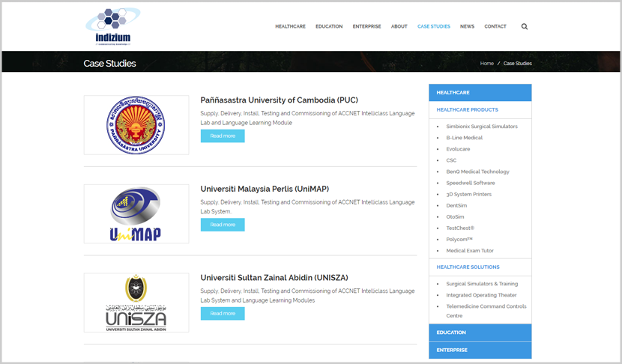
Task: Click the search magnifier icon
Action: [525, 26]
